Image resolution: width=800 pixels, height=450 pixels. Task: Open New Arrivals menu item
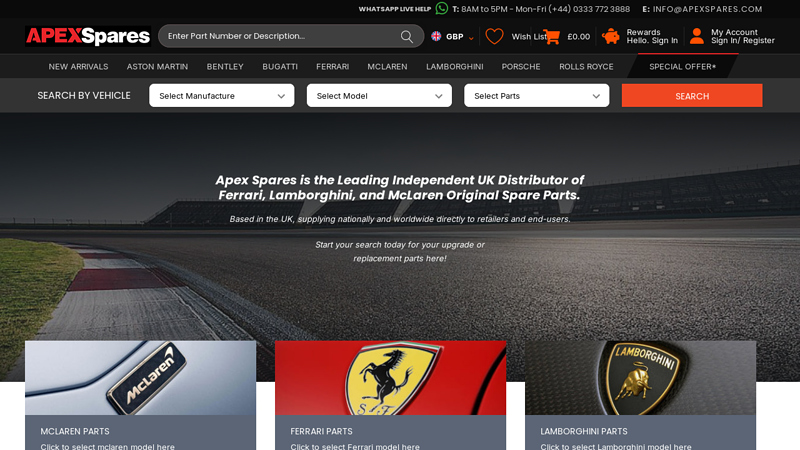tap(78, 66)
